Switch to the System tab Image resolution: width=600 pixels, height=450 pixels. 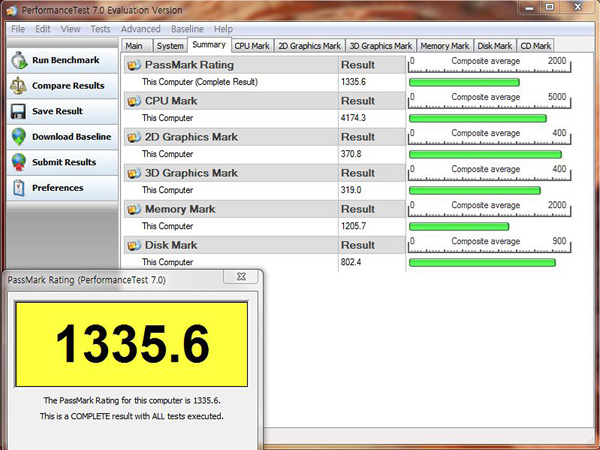170,46
